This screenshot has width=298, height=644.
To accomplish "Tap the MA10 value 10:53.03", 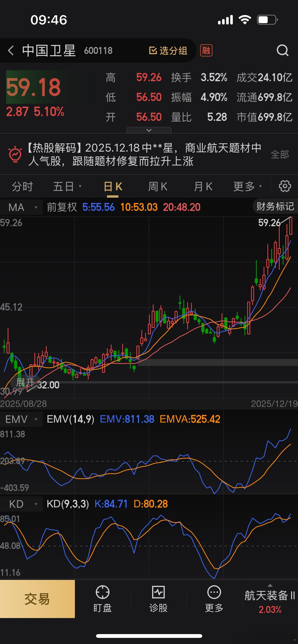I will [139, 207].
